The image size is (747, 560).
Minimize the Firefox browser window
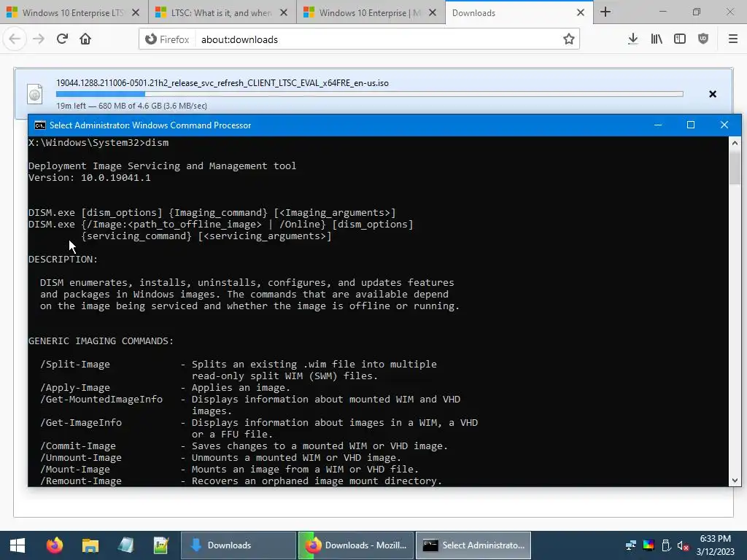point(662,12)
